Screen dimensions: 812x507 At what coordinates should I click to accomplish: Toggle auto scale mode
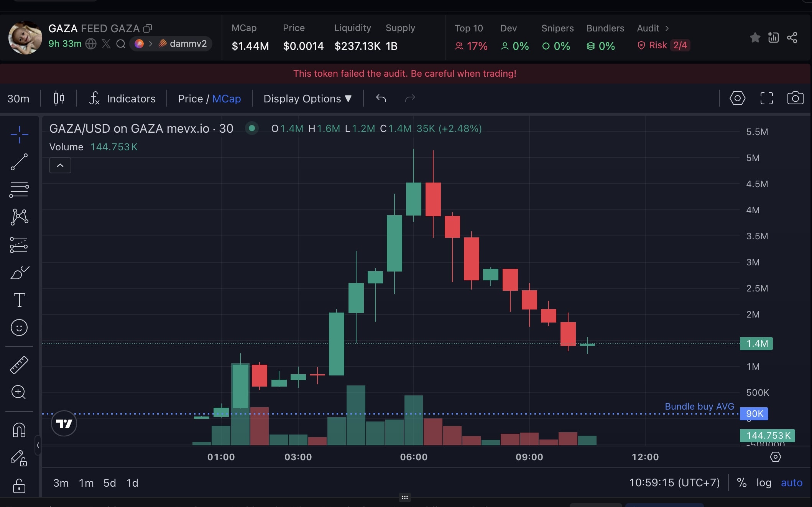[x=792, y=482]
